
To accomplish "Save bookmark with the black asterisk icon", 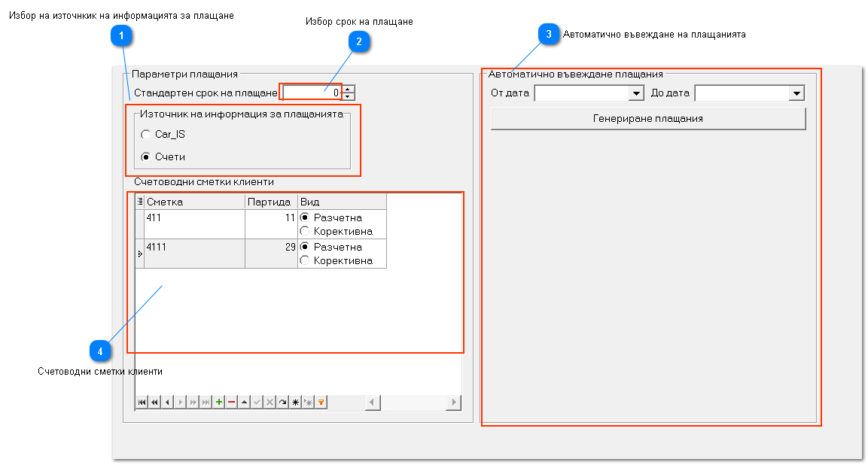I will click(295, 403).
